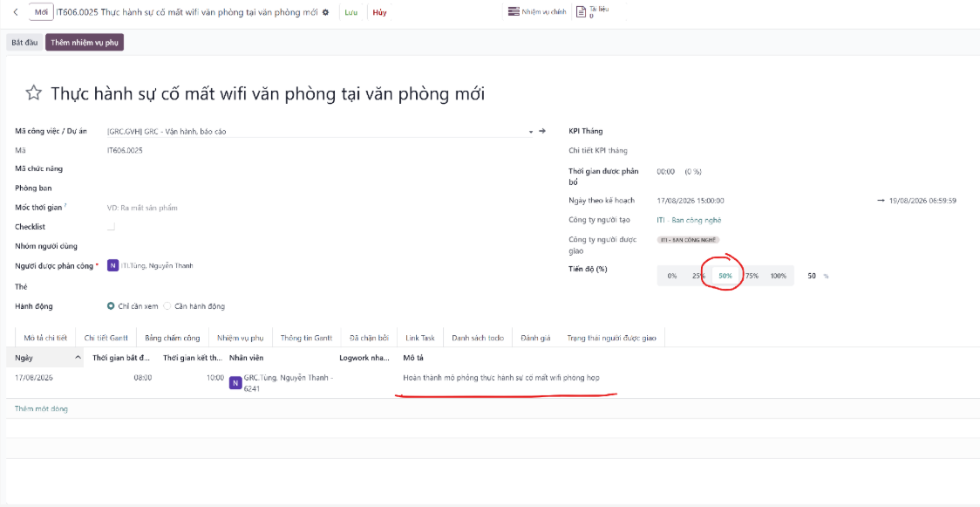The height and width of the screenshot is (507, 980).
Task: Open the gear actions menu beside title
Action: (325, 12)
